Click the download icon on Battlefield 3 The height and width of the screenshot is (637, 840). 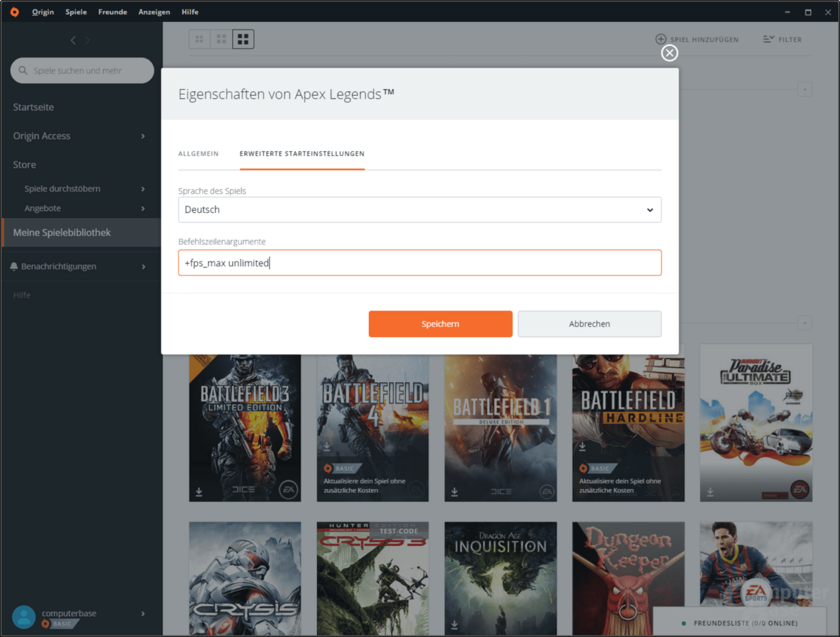coord(198,492)
